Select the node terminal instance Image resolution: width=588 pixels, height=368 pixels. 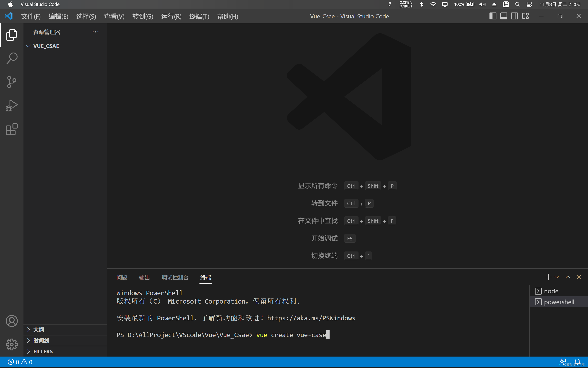(x=558, y=291)
